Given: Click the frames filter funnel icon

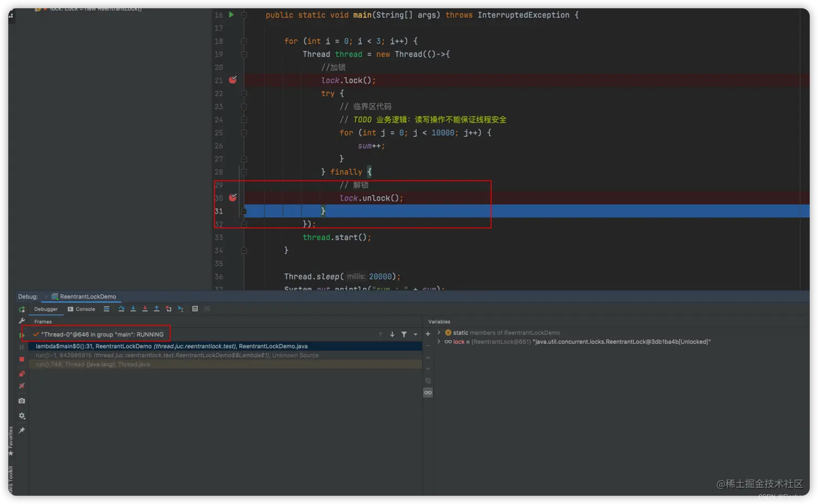Looking at the screenshot, I should 404,334.
